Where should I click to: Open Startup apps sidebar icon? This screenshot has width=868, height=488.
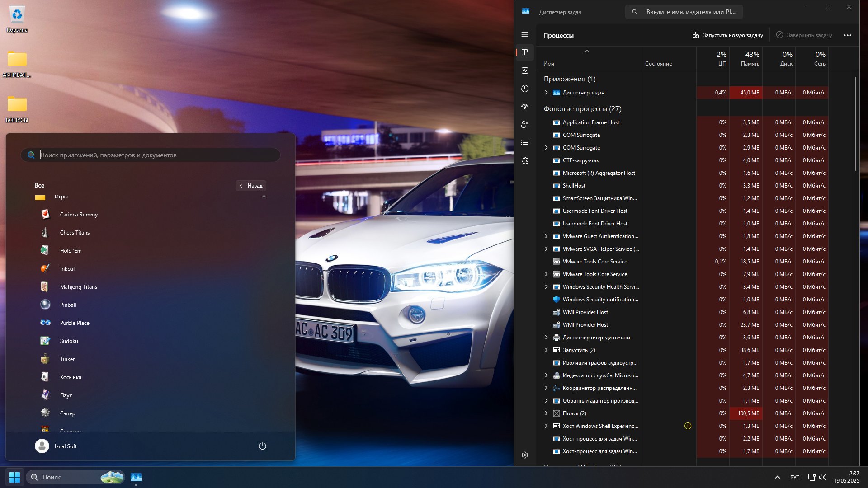tap(525, 107)
